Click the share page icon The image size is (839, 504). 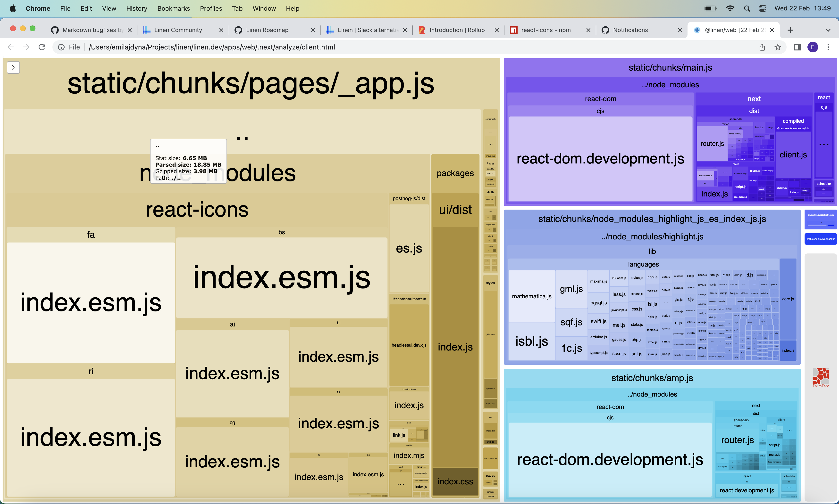(762, 47)
